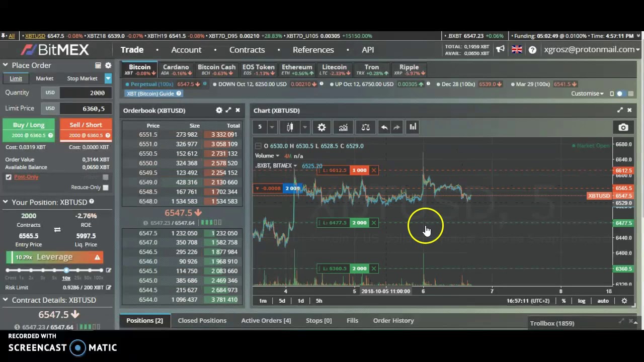Switch to the Closed Positions tab

point(202,320)
